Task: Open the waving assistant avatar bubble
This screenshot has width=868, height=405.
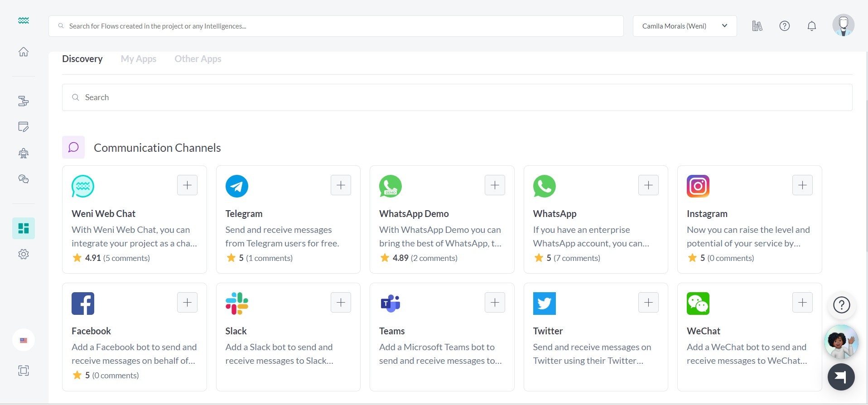Action: pos(842,342)
